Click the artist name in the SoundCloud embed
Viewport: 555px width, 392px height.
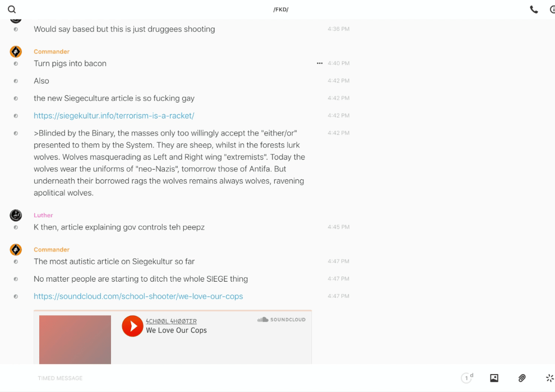171,321
